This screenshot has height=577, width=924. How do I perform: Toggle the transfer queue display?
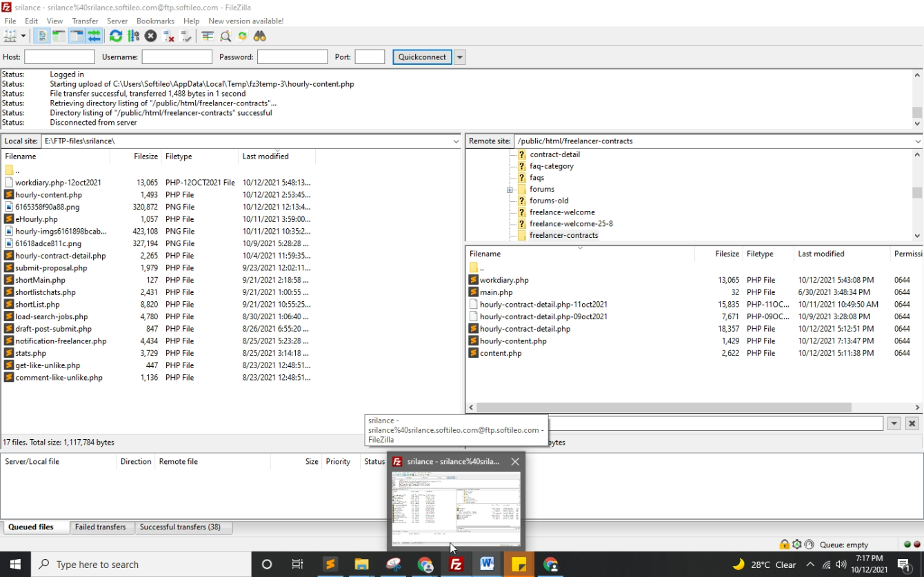(94, 36)
